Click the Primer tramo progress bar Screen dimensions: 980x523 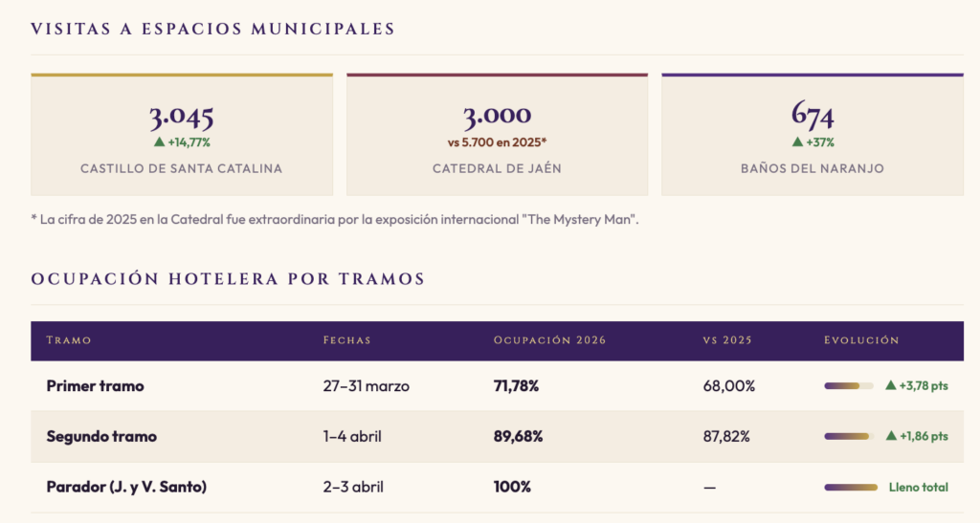pyautogui.click(x=849, y=385)
